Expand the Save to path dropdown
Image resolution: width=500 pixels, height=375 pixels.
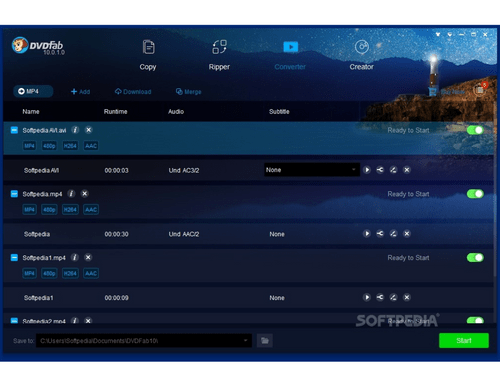(246, 340)
